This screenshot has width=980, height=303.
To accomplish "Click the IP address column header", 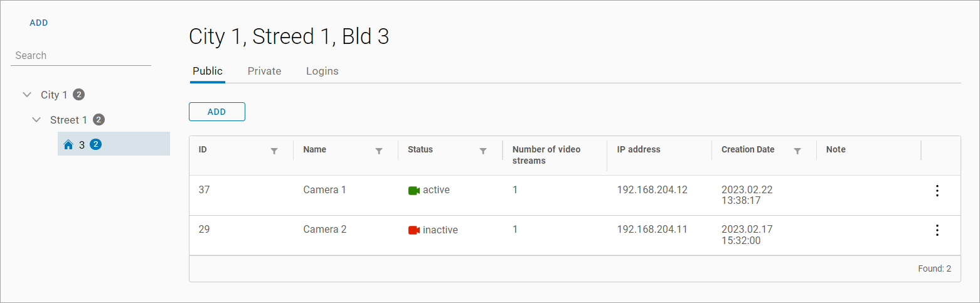I will (638, 149).
